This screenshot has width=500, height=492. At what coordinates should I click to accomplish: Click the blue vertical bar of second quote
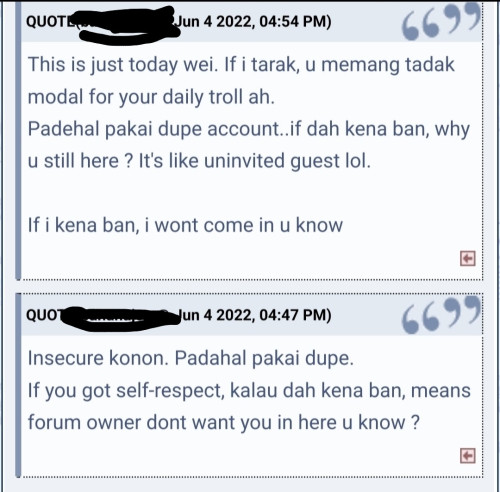[18, 385]
